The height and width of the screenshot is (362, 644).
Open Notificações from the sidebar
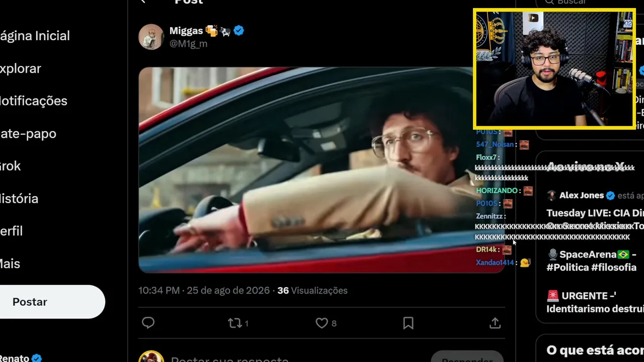tap(34, 101)
